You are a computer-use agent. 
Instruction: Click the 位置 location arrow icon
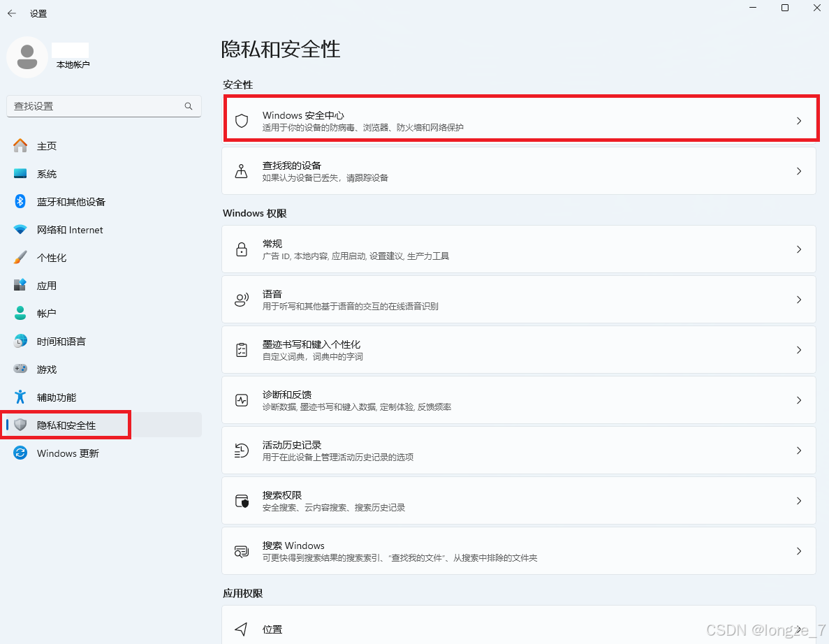[242, 629]
